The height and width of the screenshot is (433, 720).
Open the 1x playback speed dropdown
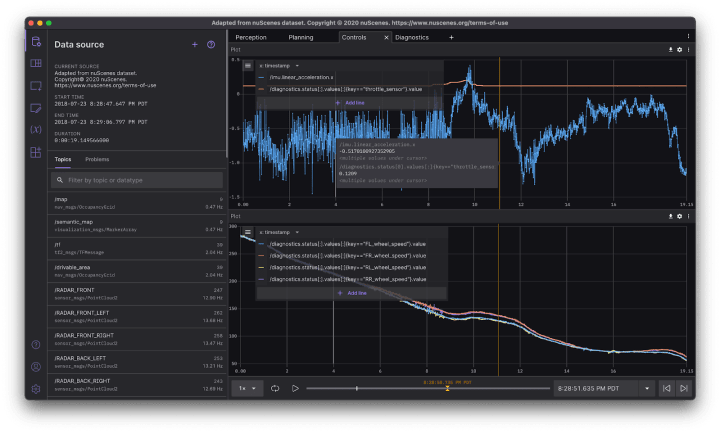(246, 388)
